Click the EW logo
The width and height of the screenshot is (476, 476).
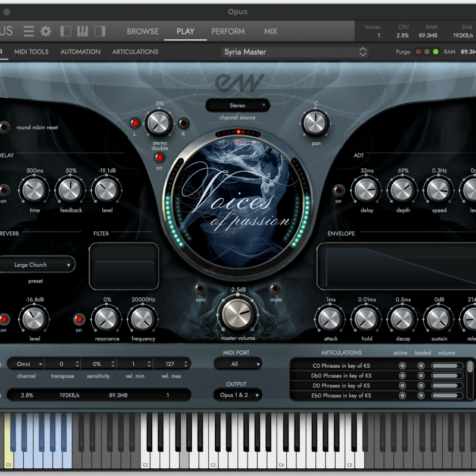(239, 82)
